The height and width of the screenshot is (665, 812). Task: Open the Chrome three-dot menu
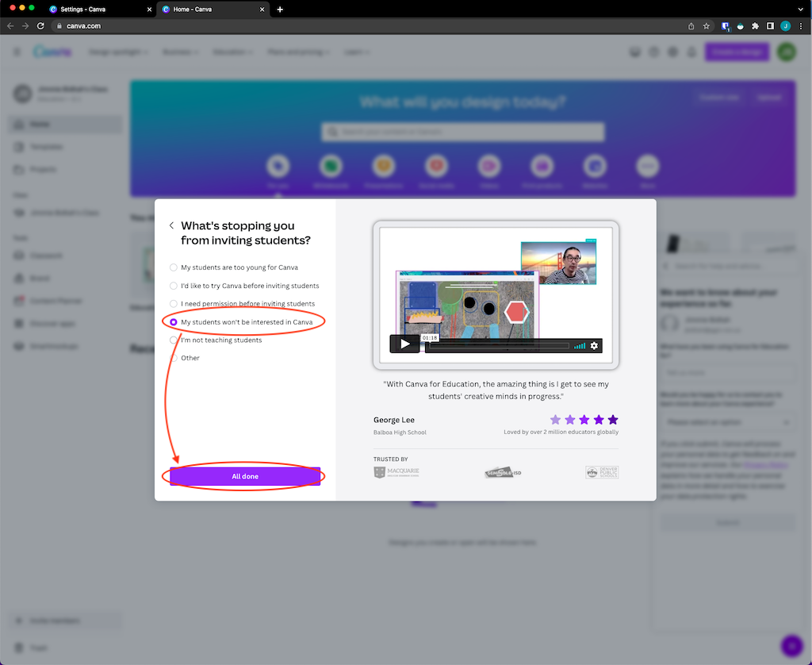801,26
